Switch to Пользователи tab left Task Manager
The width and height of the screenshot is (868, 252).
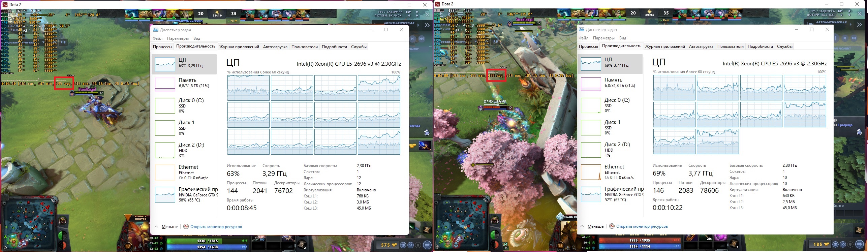(305, 47)
